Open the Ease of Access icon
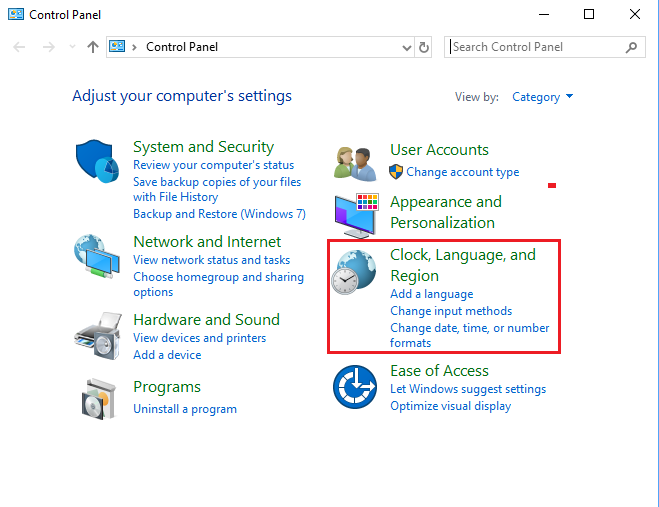659x507 pixels. (x=355, y=387)
